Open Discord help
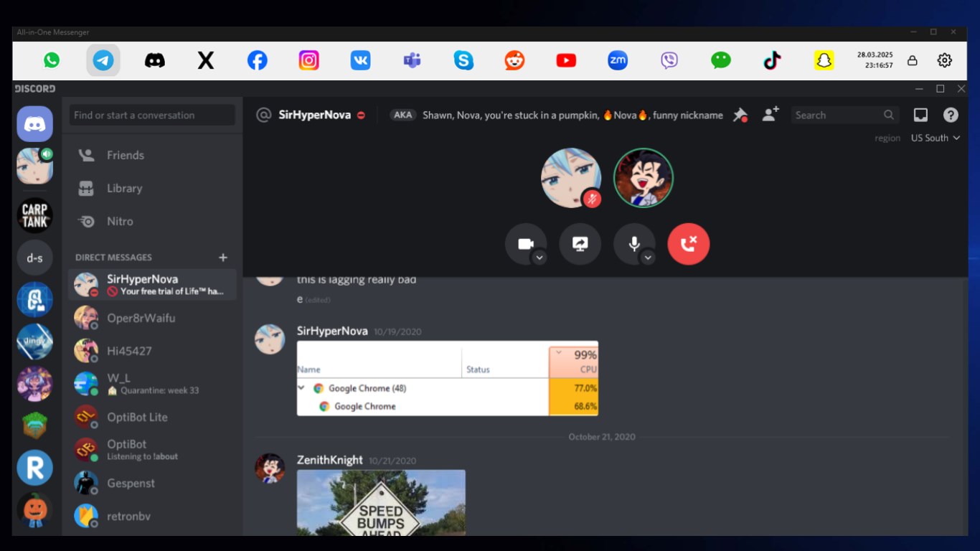Screen dimensions: 980x551 point(951,115)
